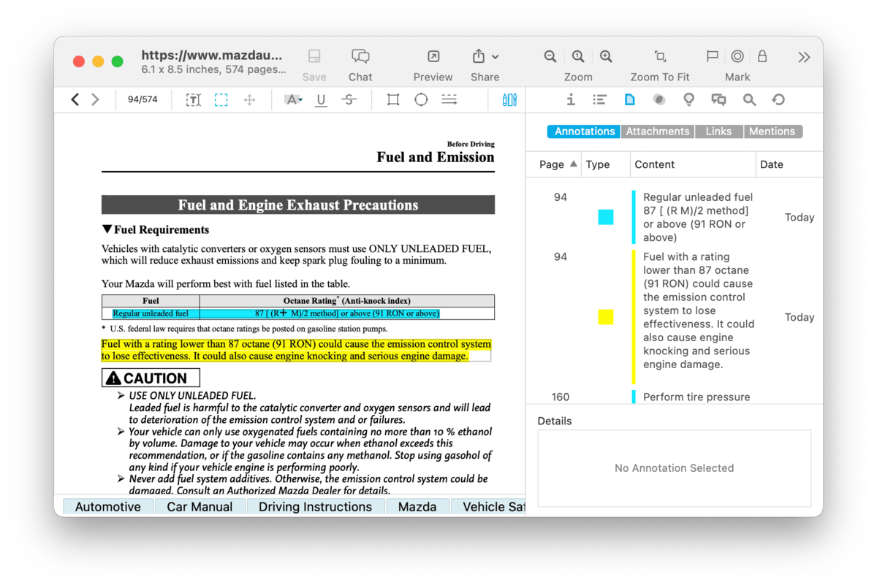The width and height of the screenshot is (877, 588).
Task: Toggle the rectangular marquee selection tool
Action: (x=221, y=100)
